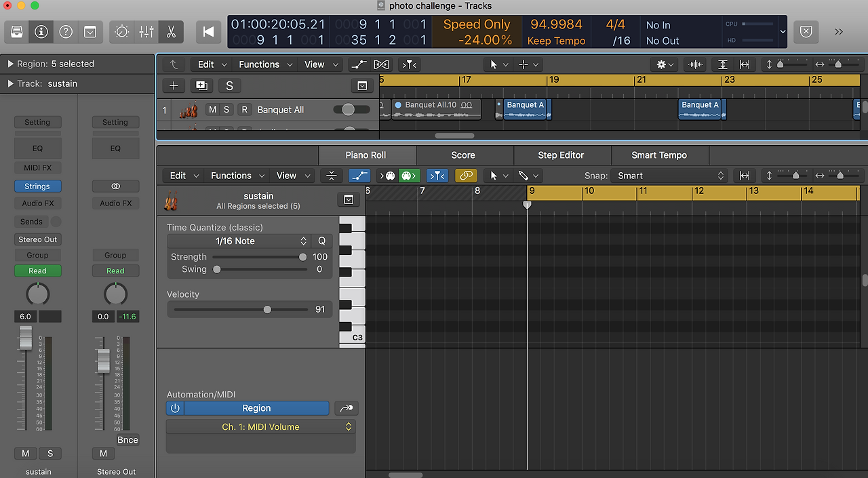Click the waveform zoom button
Viewport: 868px width, 478px height.
[x=696, y=64]
